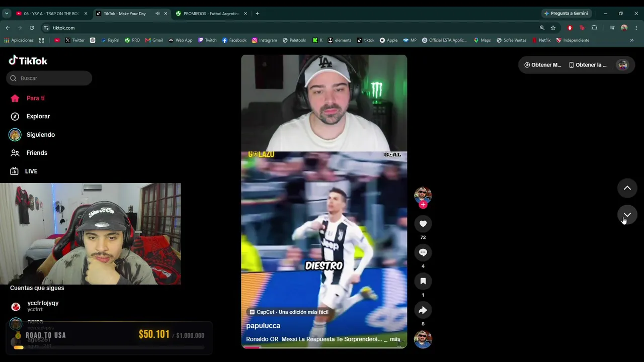Image resolution: width=644 pixels, height=362 pixels.
Task: Focus the Buscar search field
Action: (x=49, y=78)
